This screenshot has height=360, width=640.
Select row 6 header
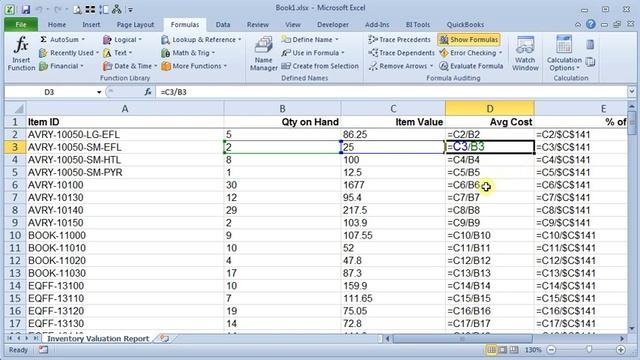click(x=15, y=185)
